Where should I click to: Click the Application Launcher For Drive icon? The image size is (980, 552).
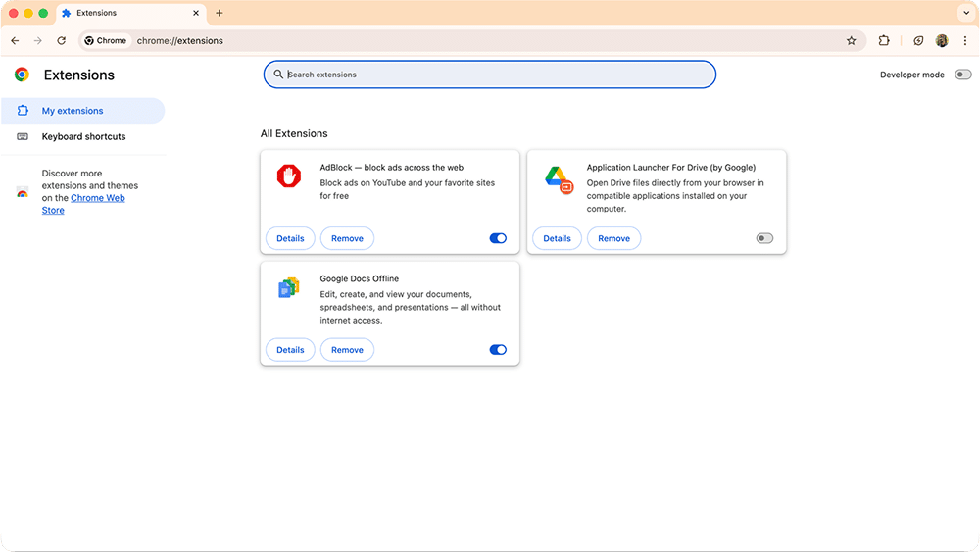click(558, 178)
